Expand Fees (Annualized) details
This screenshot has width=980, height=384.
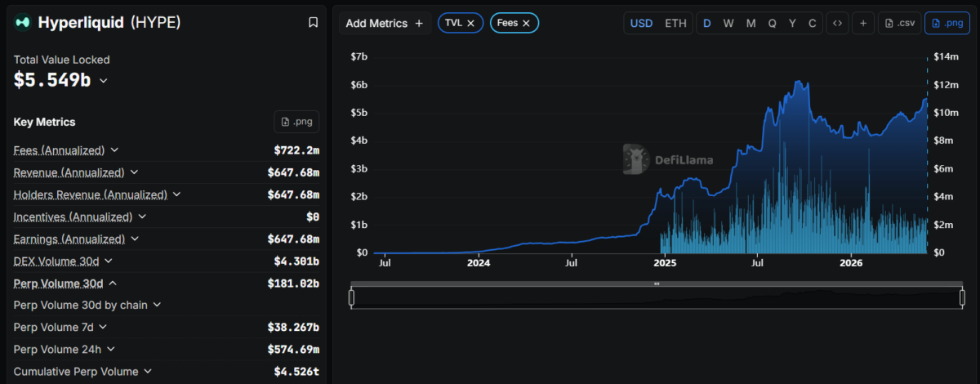pos(114,150)
